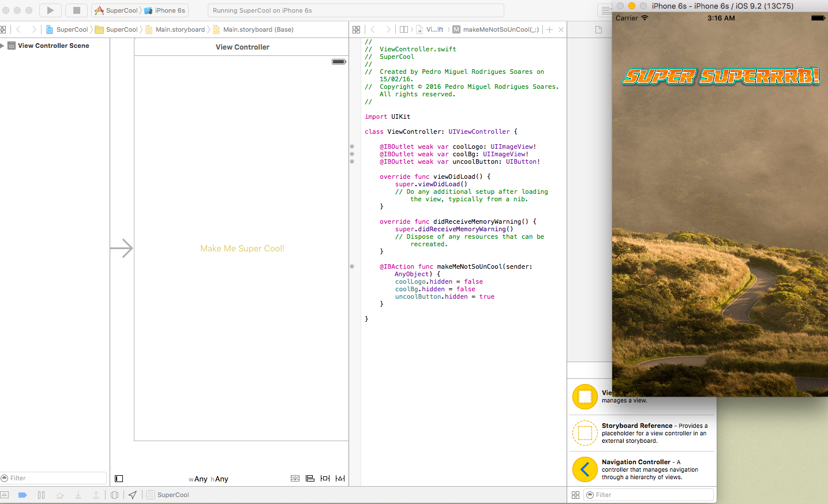Select SuperCool folder in jump bar
The height and width of the screenshot is (504, 828).
click(117, 29)
